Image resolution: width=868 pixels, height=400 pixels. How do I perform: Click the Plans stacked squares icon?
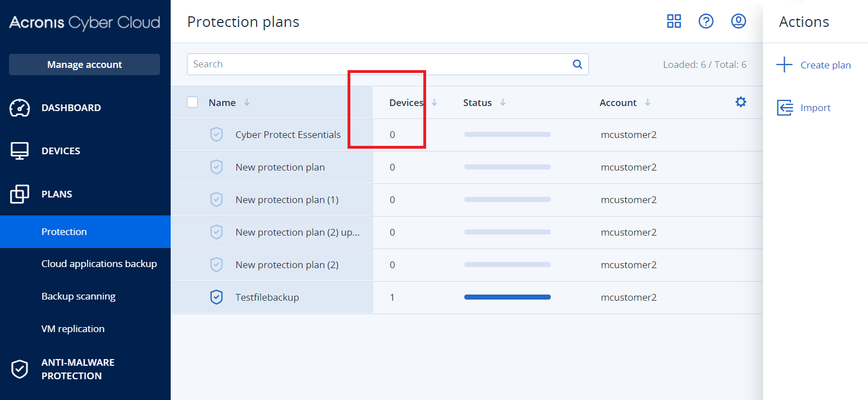pyautogui.click(x=20, y=194)
